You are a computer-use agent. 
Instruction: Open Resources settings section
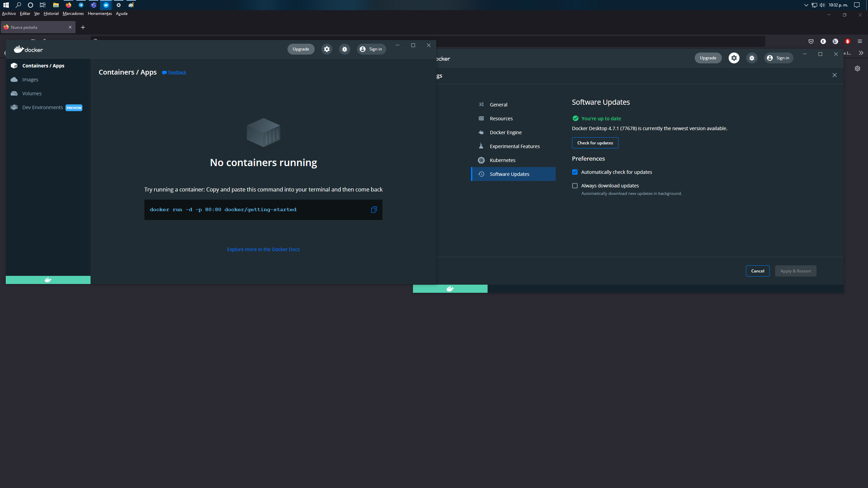pos(513,119)
